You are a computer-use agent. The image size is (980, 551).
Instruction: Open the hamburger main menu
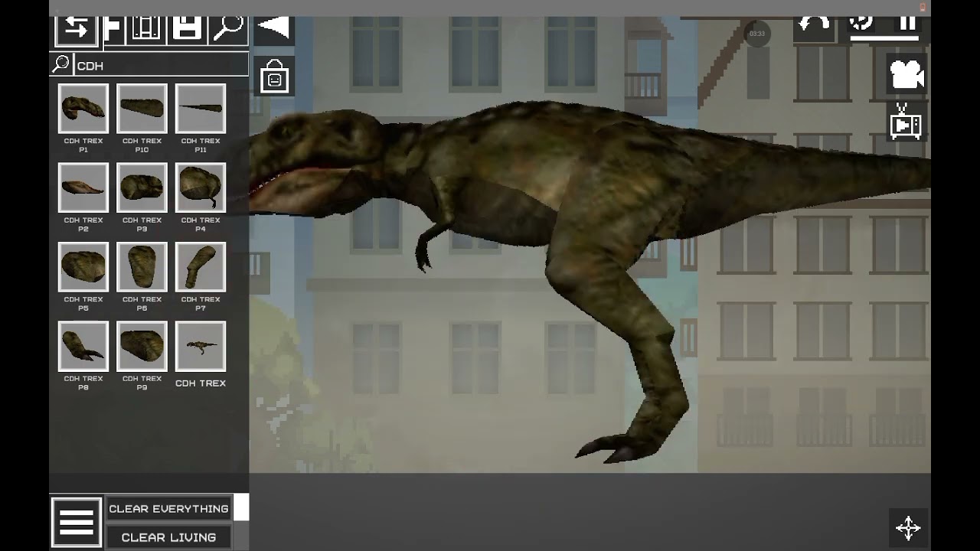click(x=77, y=523)
